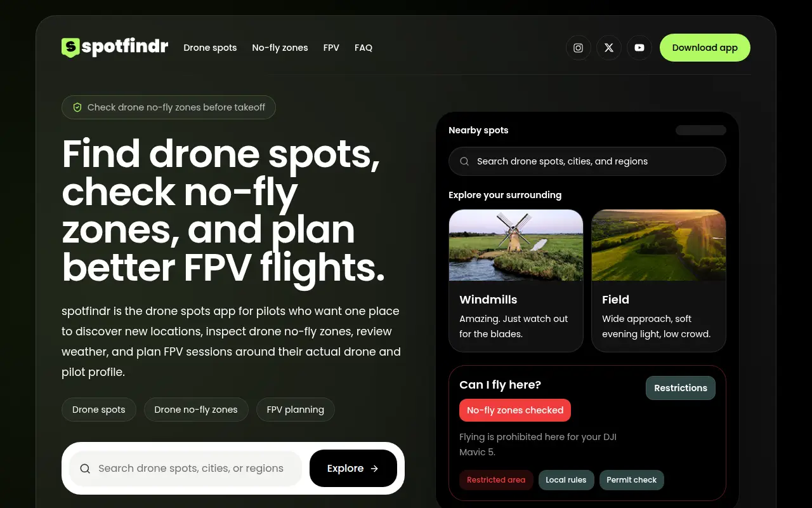Open the No-fly zones nav item
This screenshot has height=508, width=812.
(280, 48)
